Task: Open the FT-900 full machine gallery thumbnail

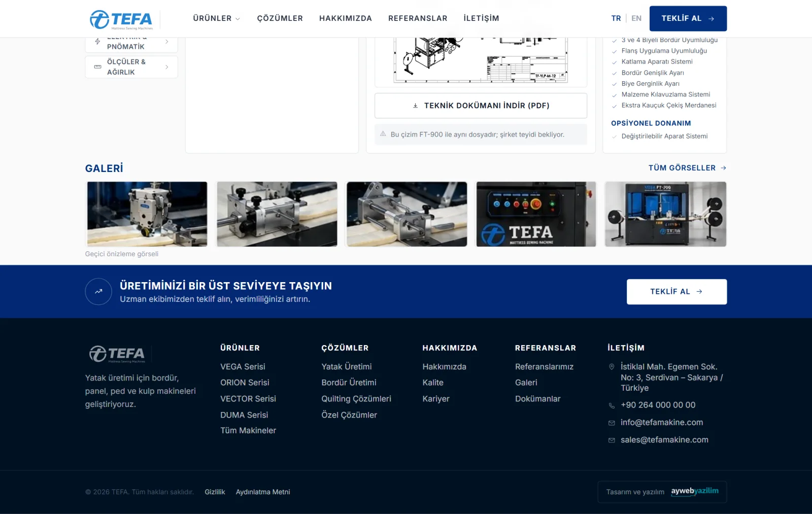Action: [666, 214]
